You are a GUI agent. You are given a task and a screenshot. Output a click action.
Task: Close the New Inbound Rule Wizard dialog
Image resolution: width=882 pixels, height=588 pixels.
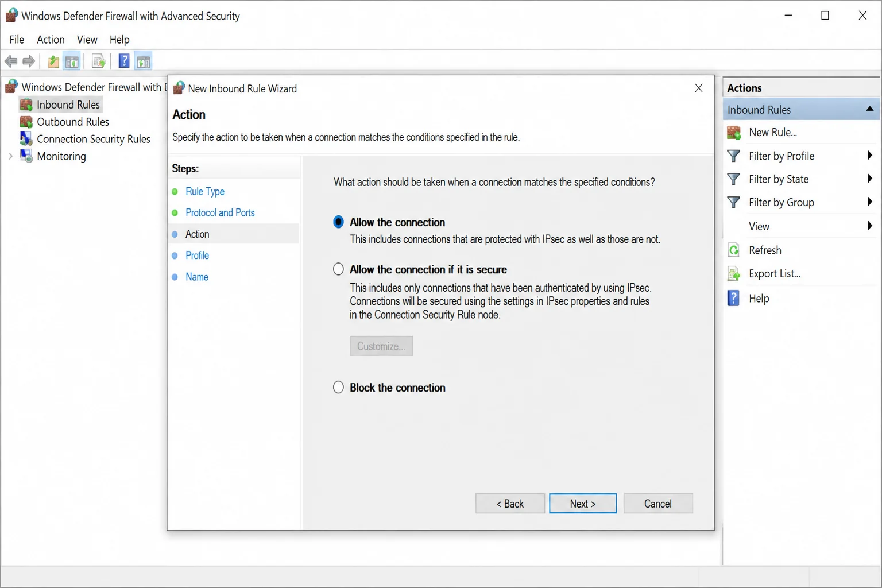coord(699,88)
